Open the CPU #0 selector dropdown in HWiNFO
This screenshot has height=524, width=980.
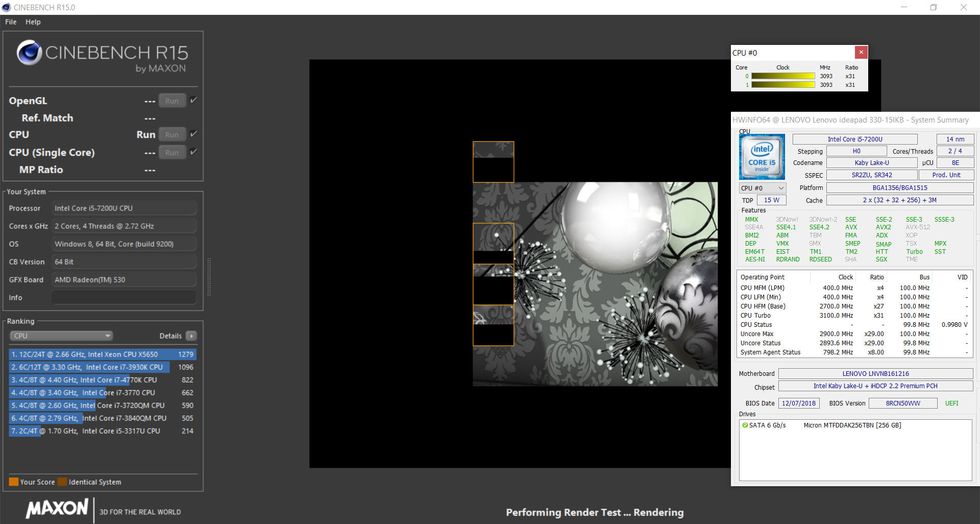click(762, 188)
